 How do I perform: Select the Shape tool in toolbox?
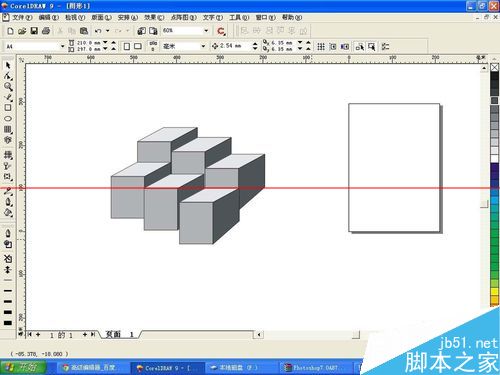point(8,76)
